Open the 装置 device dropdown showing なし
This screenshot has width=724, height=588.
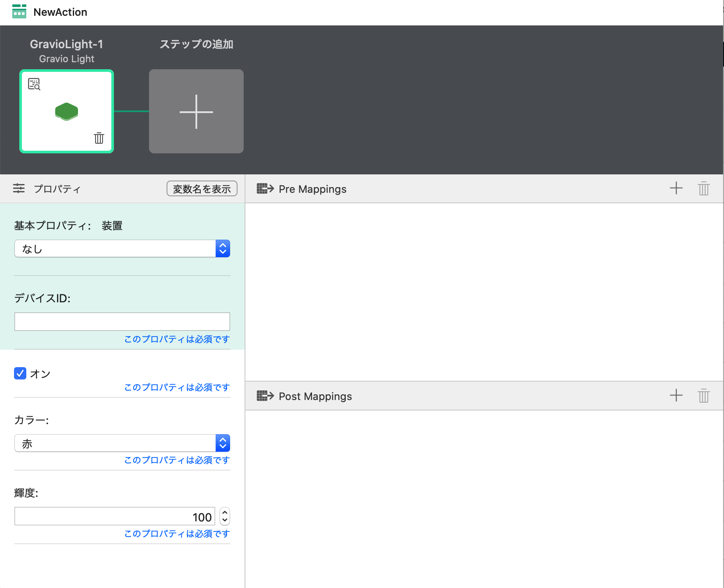(x=122, y=249)
